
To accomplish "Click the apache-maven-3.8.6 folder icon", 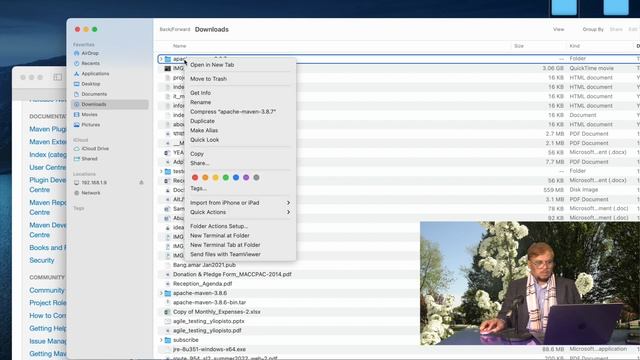I will coord(168,293).
